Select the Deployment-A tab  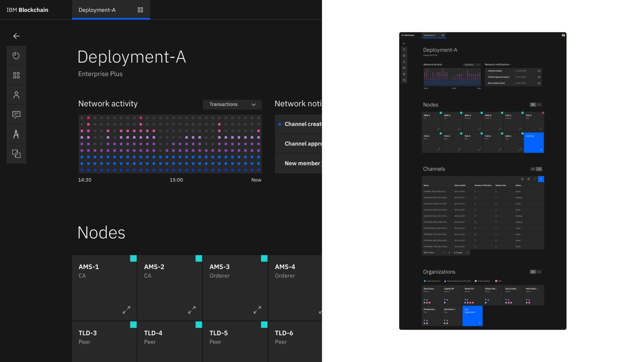pos(97,10)
